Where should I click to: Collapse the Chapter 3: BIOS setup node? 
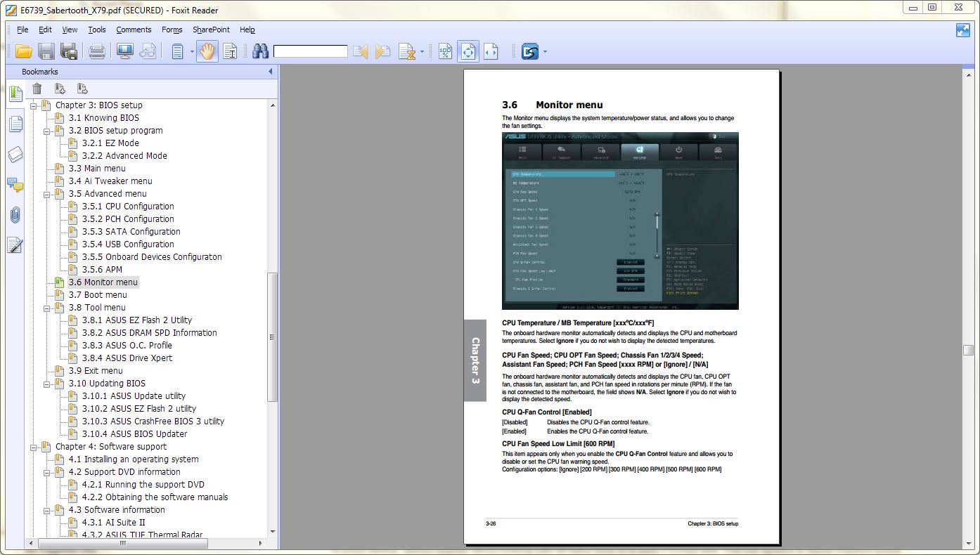[34, 105]
